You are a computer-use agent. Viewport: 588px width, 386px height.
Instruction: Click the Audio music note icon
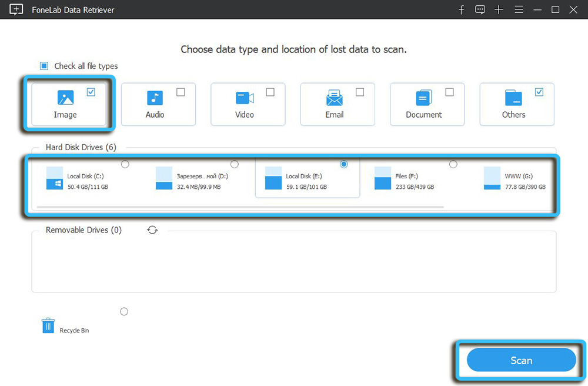tap(155, 98)
